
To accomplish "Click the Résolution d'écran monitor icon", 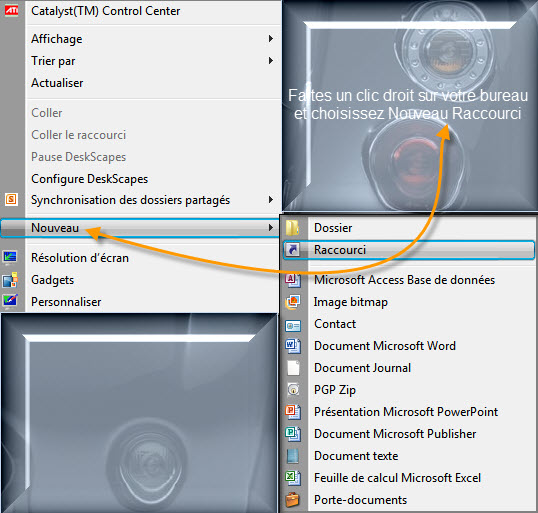I will 10,257.
